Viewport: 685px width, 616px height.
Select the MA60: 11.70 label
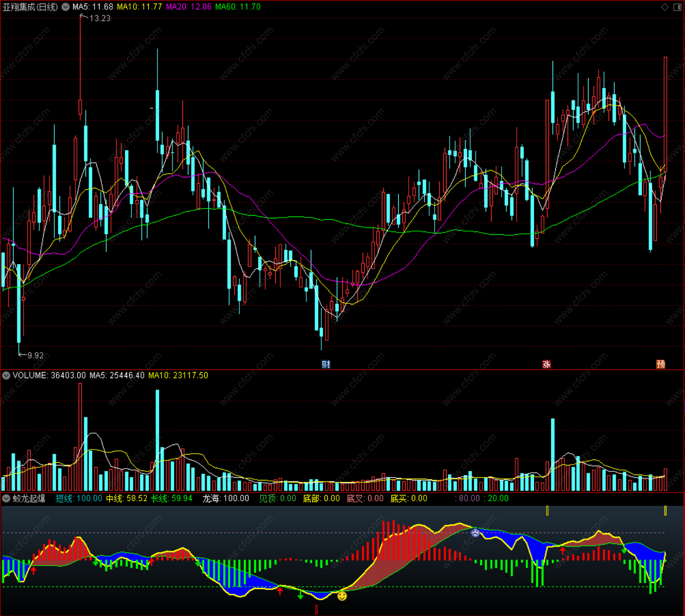(238, 7)
